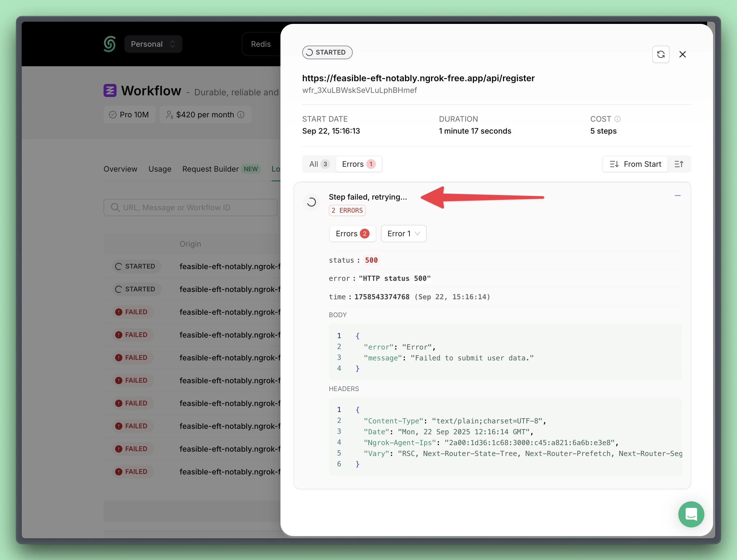
Task: Click the $420 per month info icon
Action: coord(241,115)
